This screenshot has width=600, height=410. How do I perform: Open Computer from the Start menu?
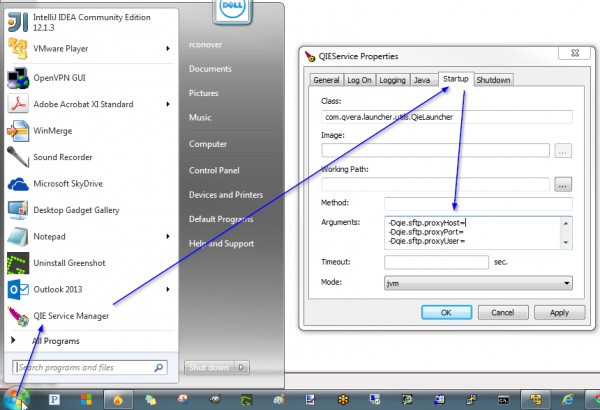pos(208,144)
